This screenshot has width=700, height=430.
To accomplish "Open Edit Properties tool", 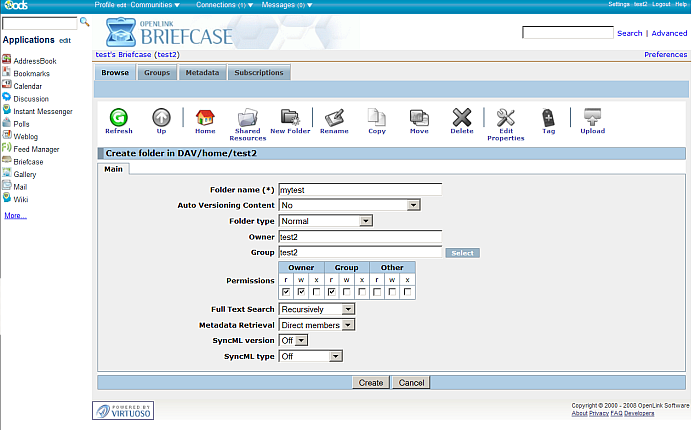I will pos(505,118).
